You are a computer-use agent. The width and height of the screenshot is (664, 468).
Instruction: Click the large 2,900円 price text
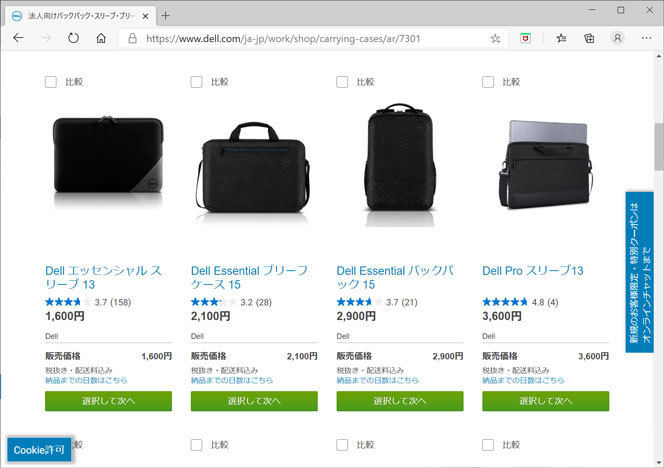(x=356, y=316)
